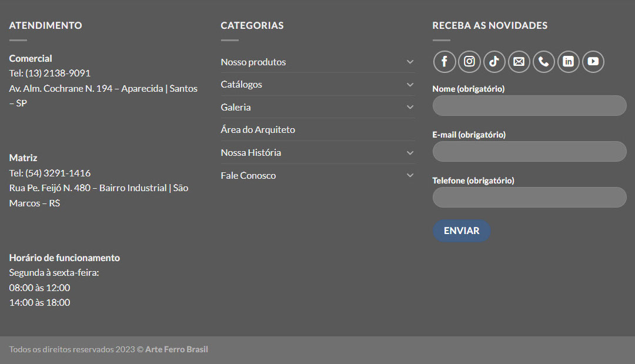Open the Área do Arquiteto link
Viewport: 635px width, 364px height.
pyautogui.click(x=258, y=130)
